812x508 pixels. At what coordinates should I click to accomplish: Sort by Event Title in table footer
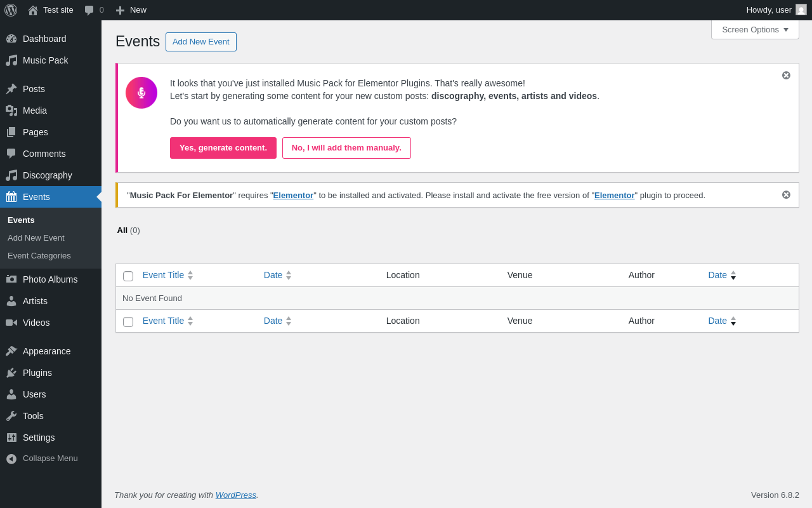point(167,321)
